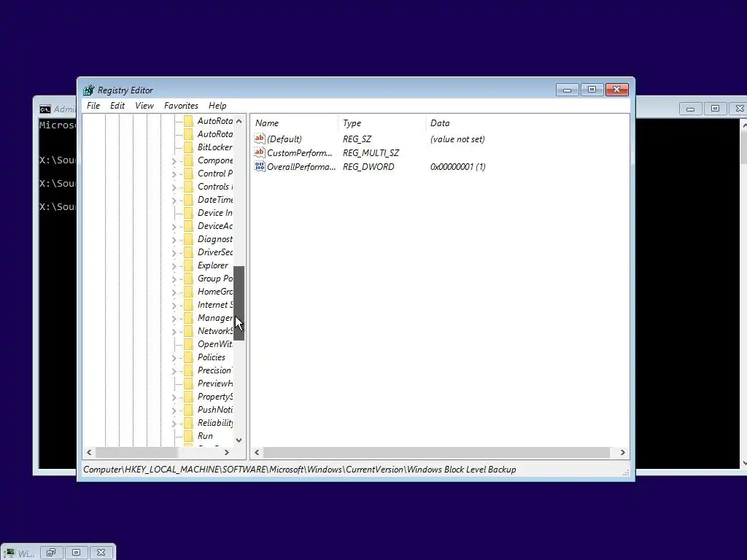The width and height of the screenshot is (747, 560).
Task: Click the values pane horizontal scrollbar thumb
Action: point(436,452)
